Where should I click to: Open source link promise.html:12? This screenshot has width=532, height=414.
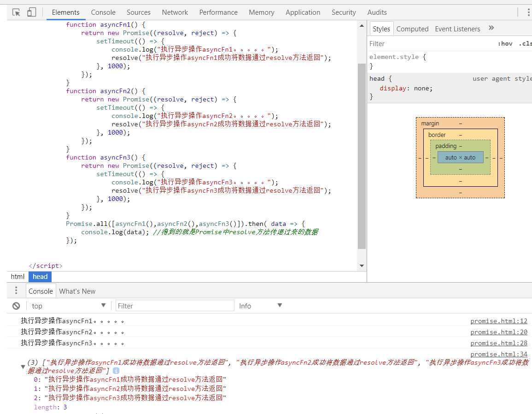point(499,321)
